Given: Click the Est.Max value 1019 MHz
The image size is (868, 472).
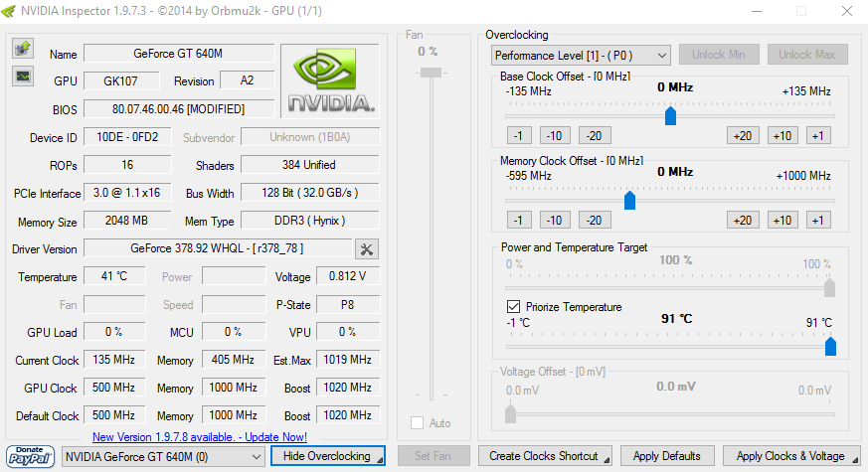Looking at the screenshot, I should coord(348,360).
